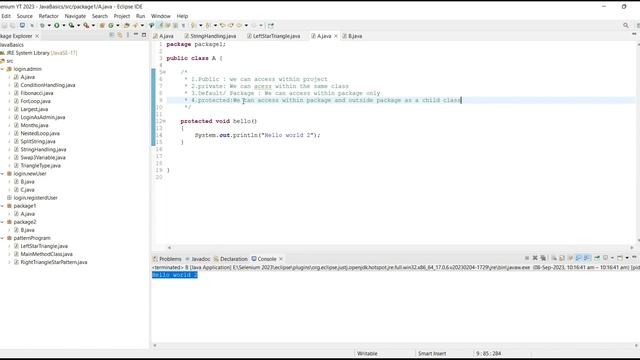640x360 pixels.
Task: Collapse the login.admin package node
Action: click(2, 69)
